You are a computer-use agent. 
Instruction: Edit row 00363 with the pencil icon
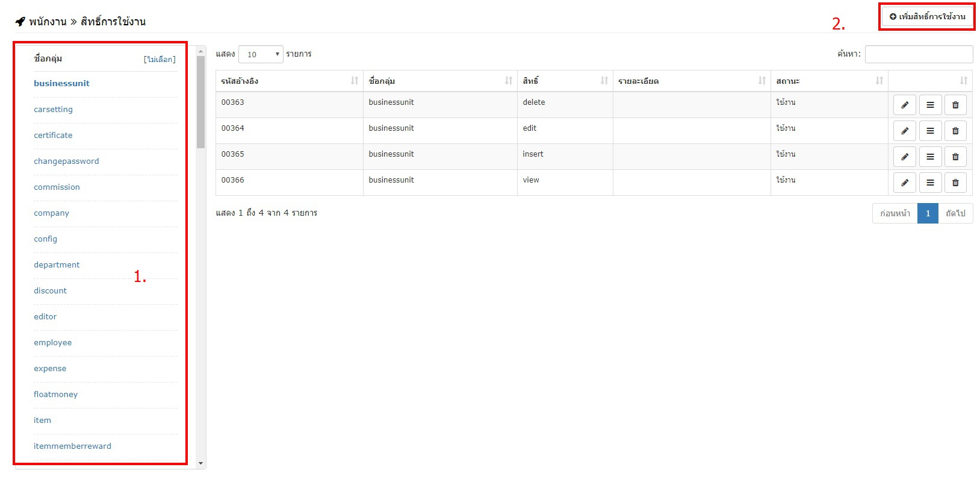pyautogui.click(x=904, y=105)
